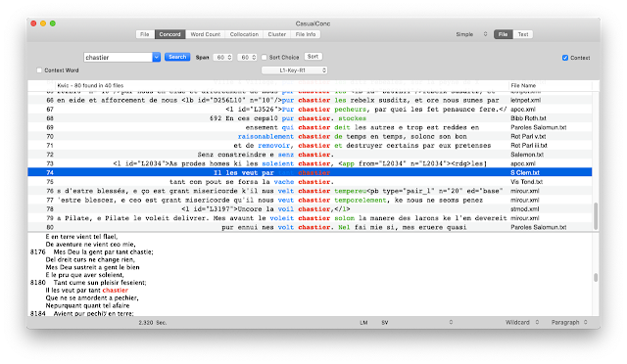This screenshot has height=364, width=627.
Task: Click the concordance list vertical scrollbar
Action: pos(596,216)
